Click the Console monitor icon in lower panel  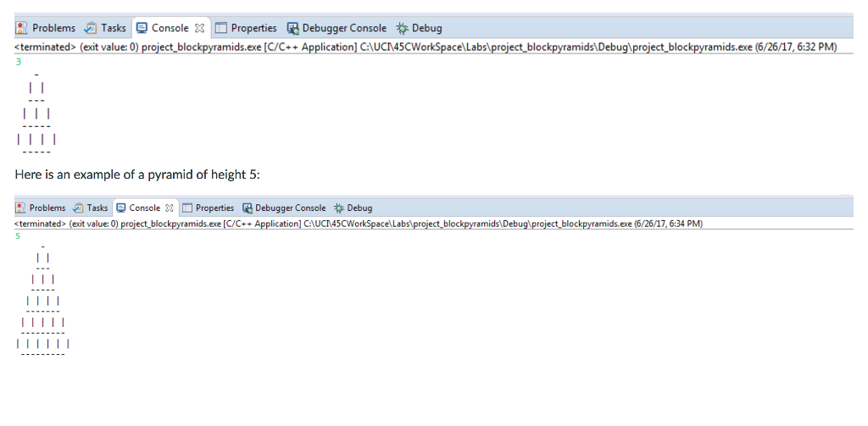pyautogui.click(x=121, y=208)
